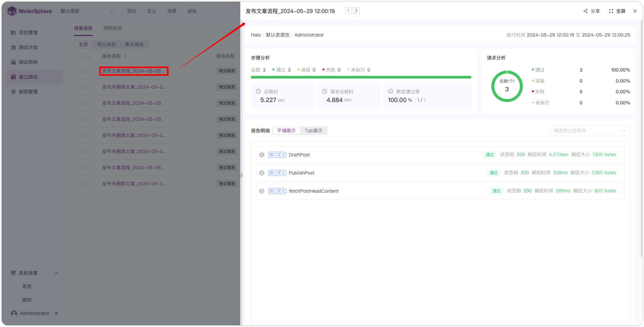This screenshot has height=327, width=644.
Task: Open the Administrator user menu arrow
Action: pyautogui.click(x=56, y=313)
